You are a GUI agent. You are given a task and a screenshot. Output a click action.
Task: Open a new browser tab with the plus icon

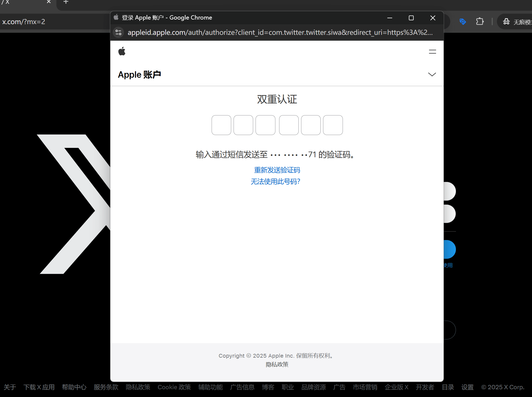point(66,2)
